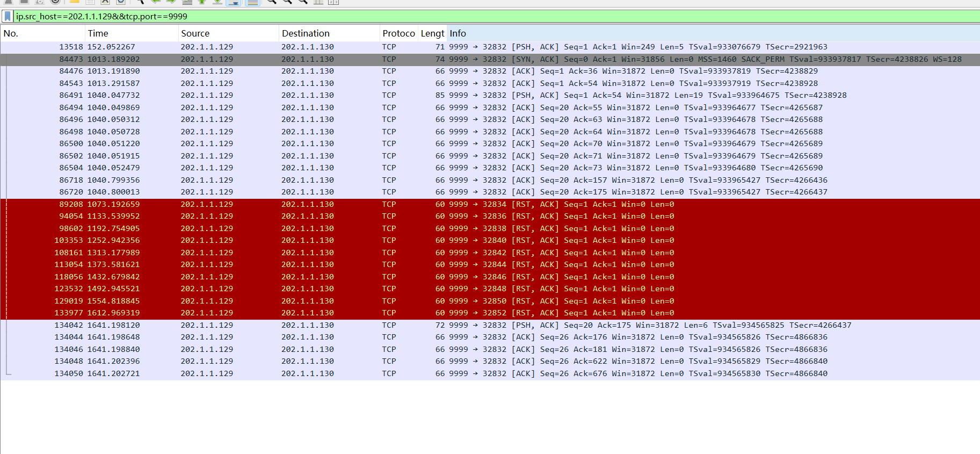Select packet number 134044

pos(490,337)
